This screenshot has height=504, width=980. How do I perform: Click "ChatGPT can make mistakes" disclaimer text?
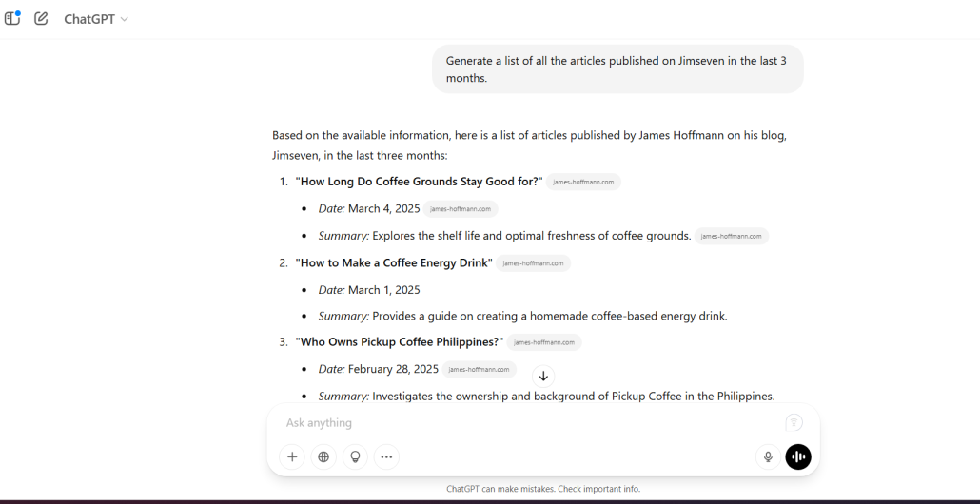click(x=543, y=489)
